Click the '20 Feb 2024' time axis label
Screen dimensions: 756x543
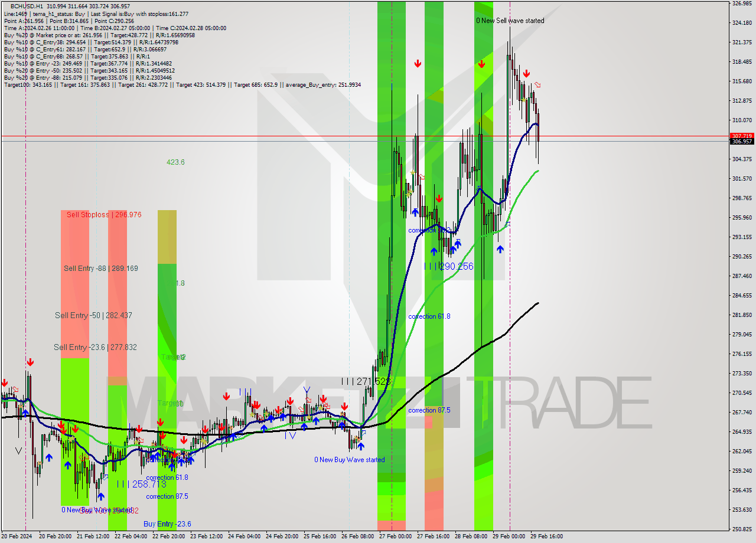click(17, 537)
